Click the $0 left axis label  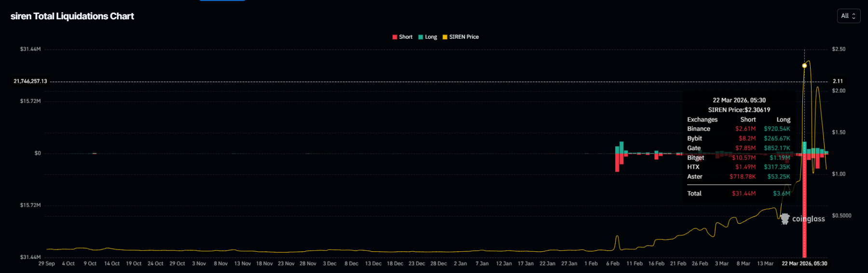tap(38, 153)
